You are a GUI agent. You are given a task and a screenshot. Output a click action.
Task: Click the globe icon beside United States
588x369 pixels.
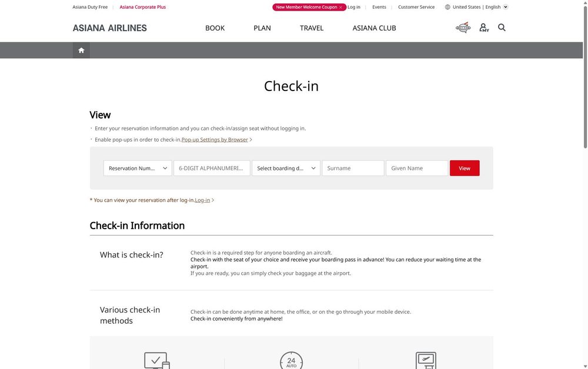tap(447, 7)
